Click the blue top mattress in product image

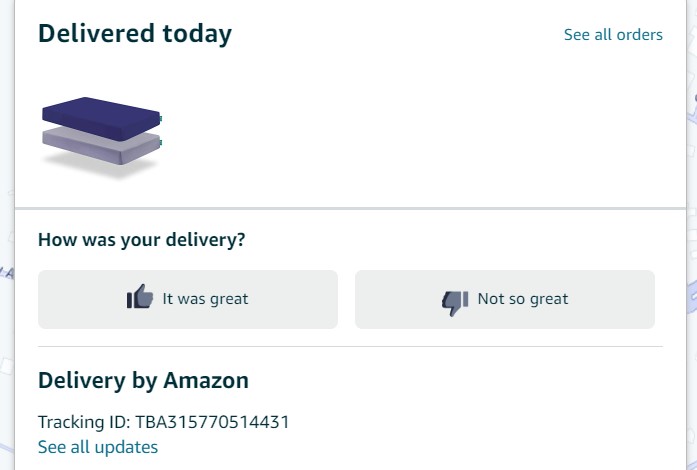tap(100, 114)
